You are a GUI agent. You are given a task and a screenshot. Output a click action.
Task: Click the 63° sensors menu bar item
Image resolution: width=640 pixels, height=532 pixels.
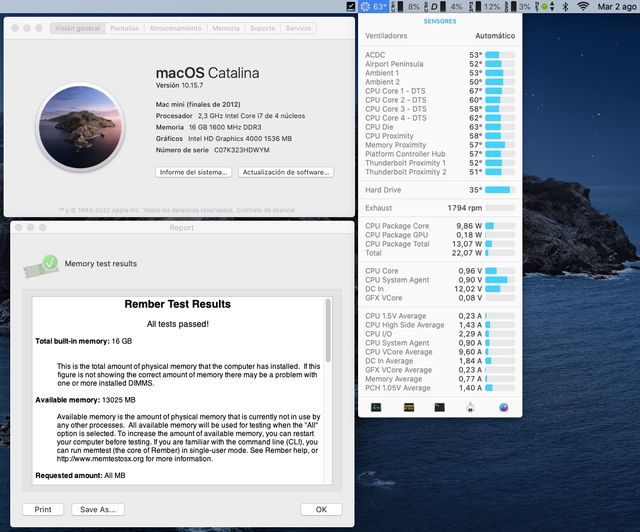coord(374,7)
